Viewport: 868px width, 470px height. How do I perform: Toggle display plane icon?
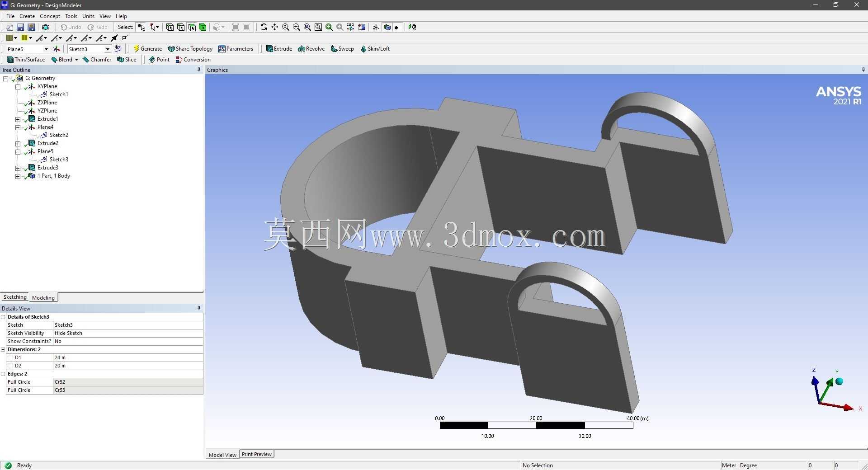pos(376,27)
